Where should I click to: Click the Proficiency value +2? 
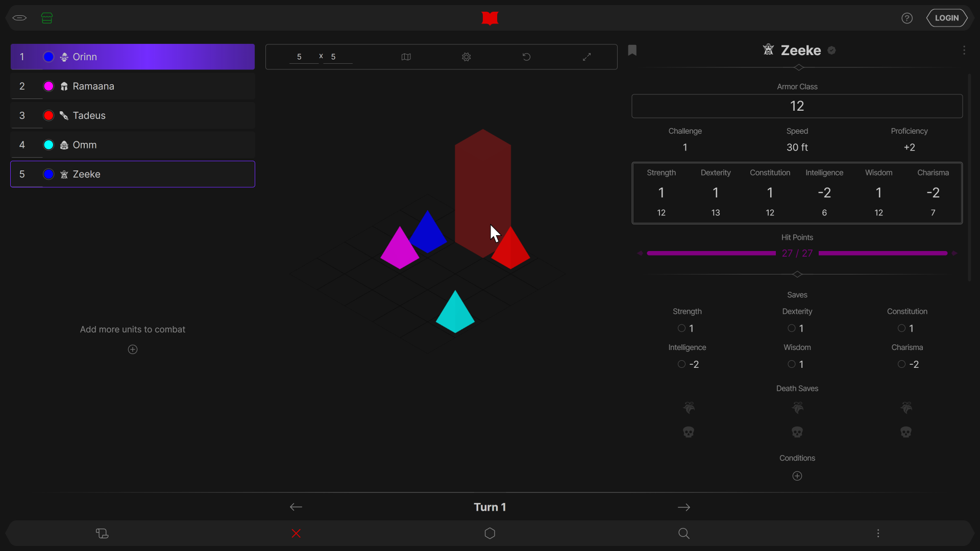(910, 147)
